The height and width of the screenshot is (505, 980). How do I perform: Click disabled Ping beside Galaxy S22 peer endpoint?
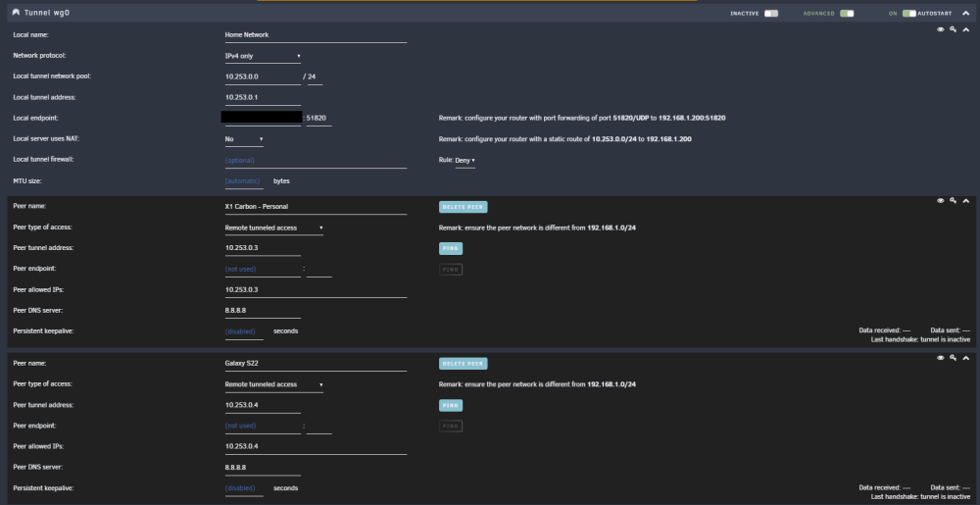point(451,427)
